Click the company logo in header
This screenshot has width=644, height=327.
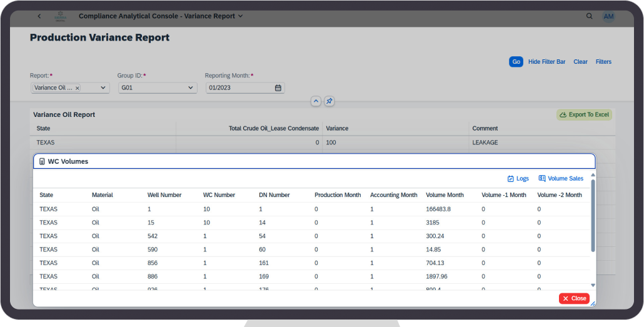click(x=61, y=16)
